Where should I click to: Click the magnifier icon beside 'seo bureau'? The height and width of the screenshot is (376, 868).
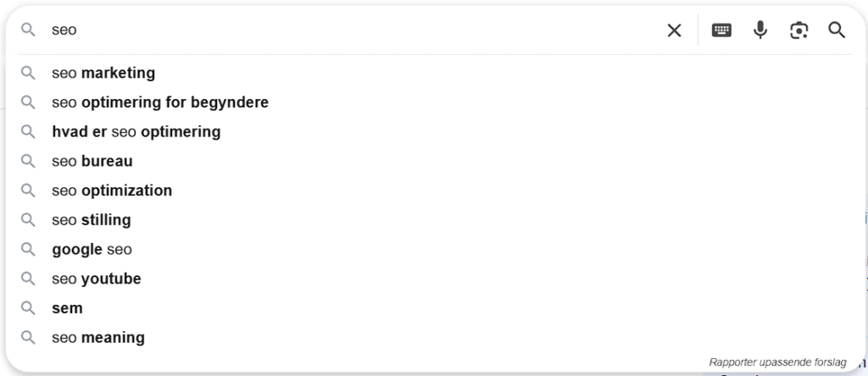[28, 161]
